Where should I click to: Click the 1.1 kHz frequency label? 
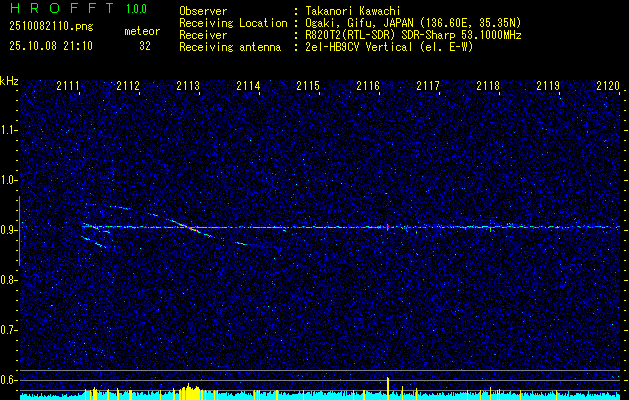[8, 130]
